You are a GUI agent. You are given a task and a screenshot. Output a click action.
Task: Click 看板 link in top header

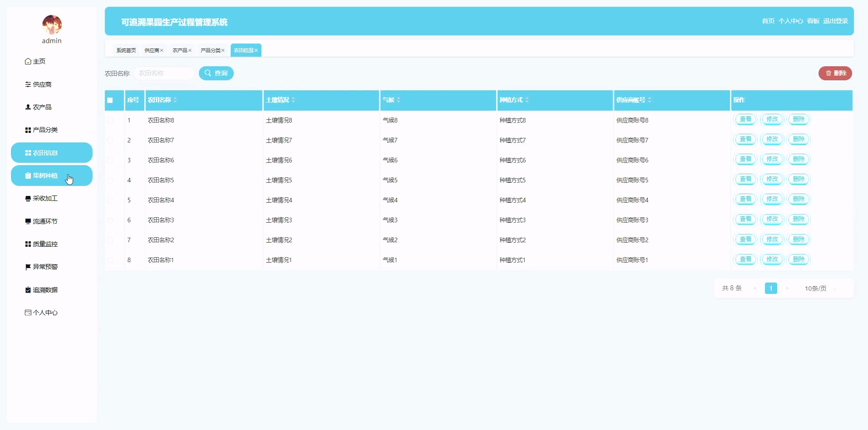pyautogui.click(x=813, y=21)
